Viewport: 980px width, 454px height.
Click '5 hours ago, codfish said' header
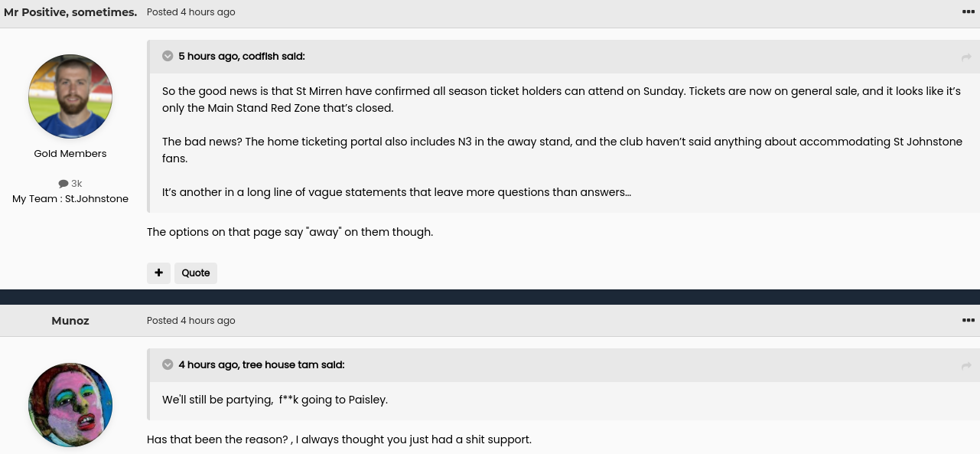tap(242, 56)
